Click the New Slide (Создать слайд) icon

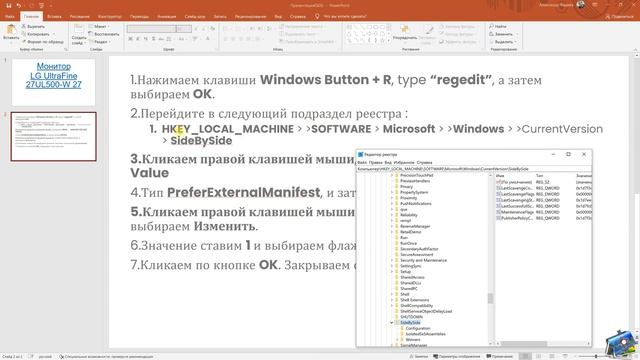click(79, 30)
